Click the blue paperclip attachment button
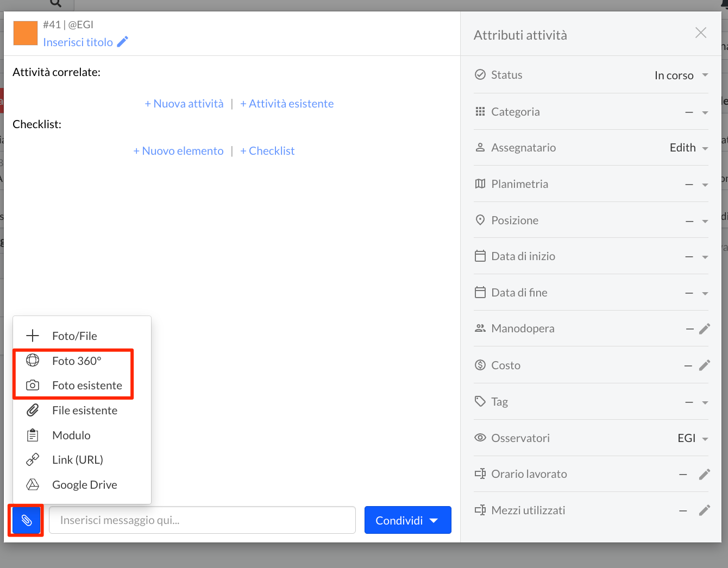The image size is (728, 568). [26, 520]
